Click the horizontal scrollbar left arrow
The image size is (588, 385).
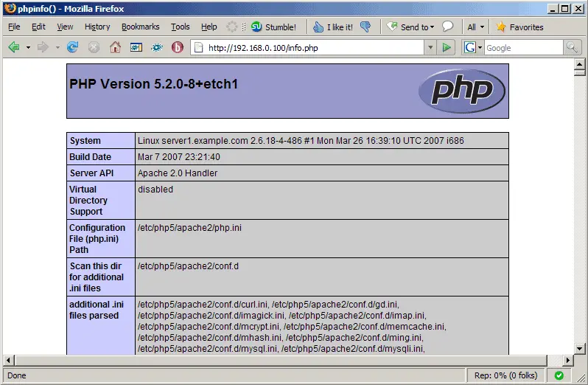[9, 360]
